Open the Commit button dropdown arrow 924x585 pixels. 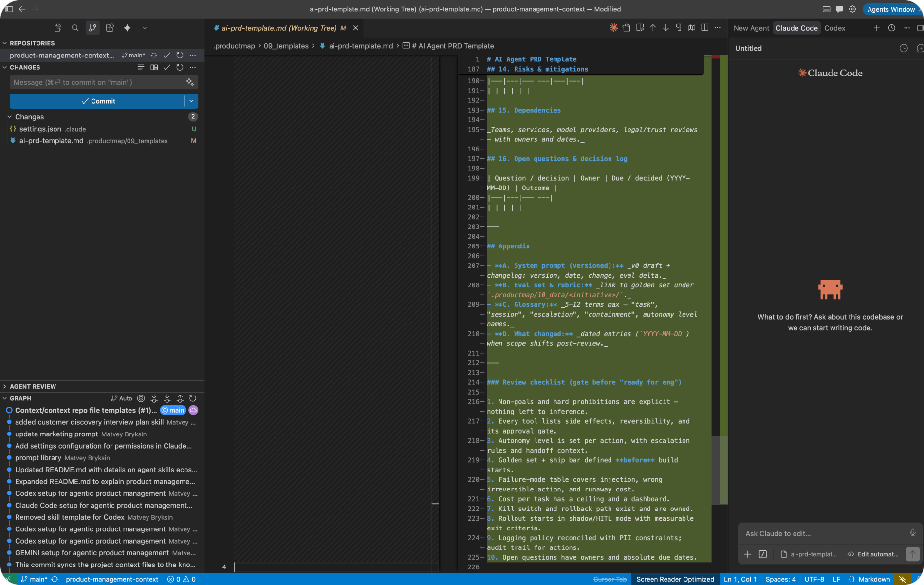[x=191, y=101]
